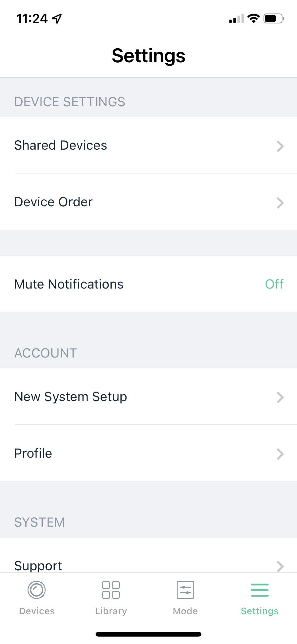The height and width of the screenshot is (644, 297).
Task: Expand Device Order chevron
Action: [280, 203]
